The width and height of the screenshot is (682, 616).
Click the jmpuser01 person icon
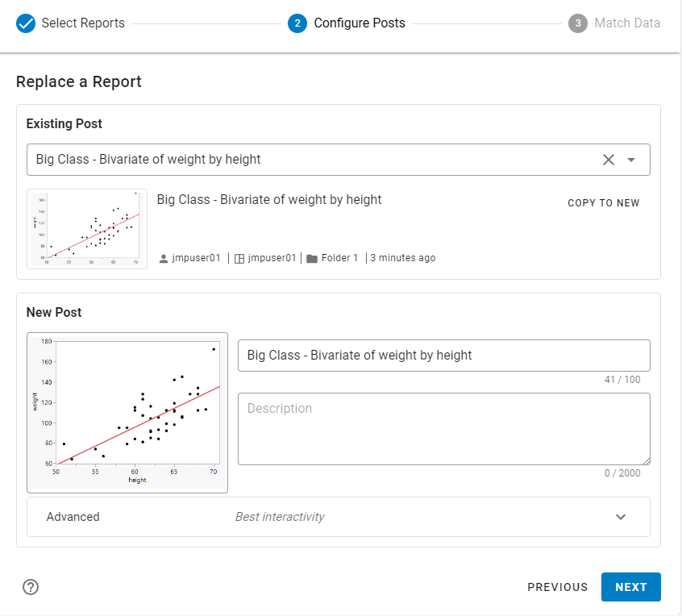tap(164, 259)
